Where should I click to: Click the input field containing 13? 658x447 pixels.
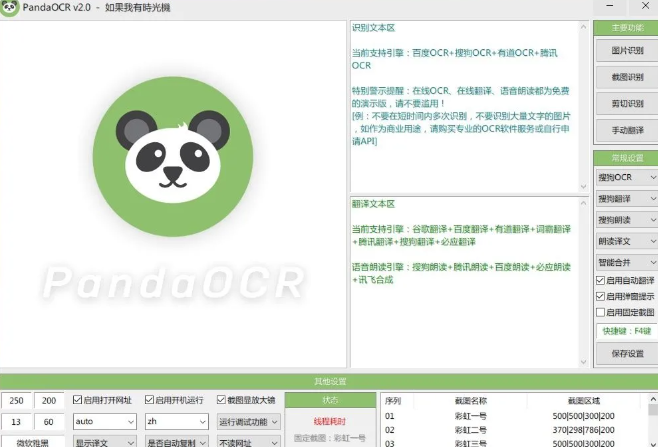pos(16,422)
